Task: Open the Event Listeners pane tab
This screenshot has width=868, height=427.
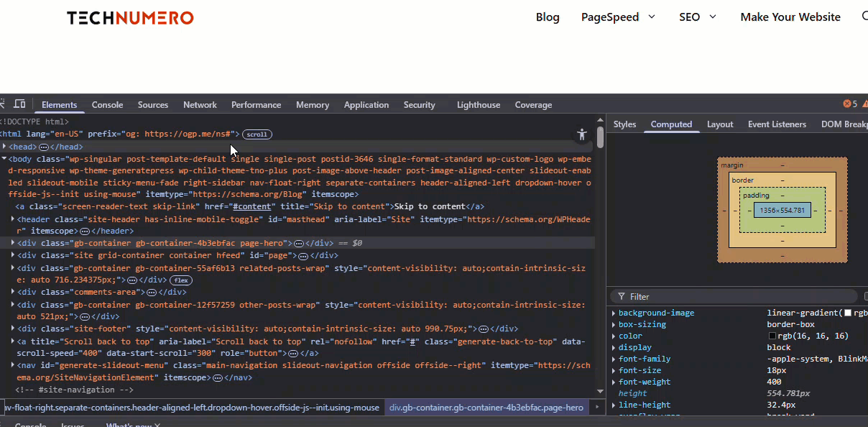Action: click(777, 124)
